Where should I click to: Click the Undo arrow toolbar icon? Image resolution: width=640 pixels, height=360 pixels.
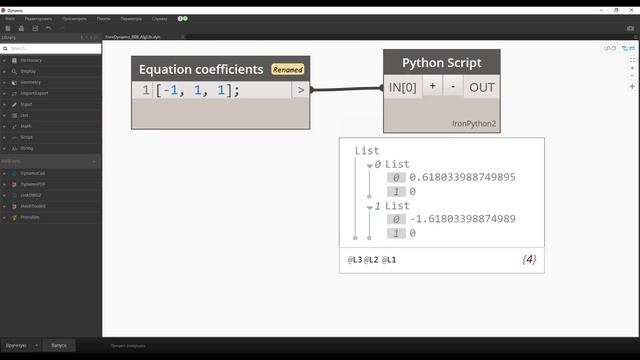point(49,28)
